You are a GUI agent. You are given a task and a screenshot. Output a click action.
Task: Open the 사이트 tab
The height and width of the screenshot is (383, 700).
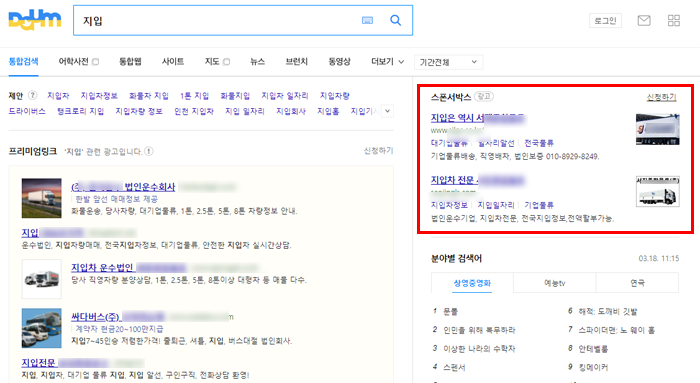click(173, 62)
